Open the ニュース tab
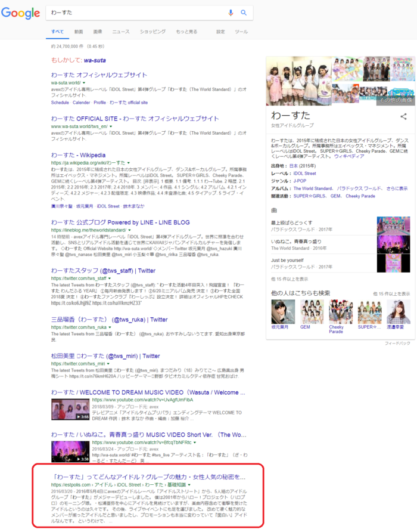Image resolution: width=417 pixels, height=532 pixels. (x=121, y=32)
